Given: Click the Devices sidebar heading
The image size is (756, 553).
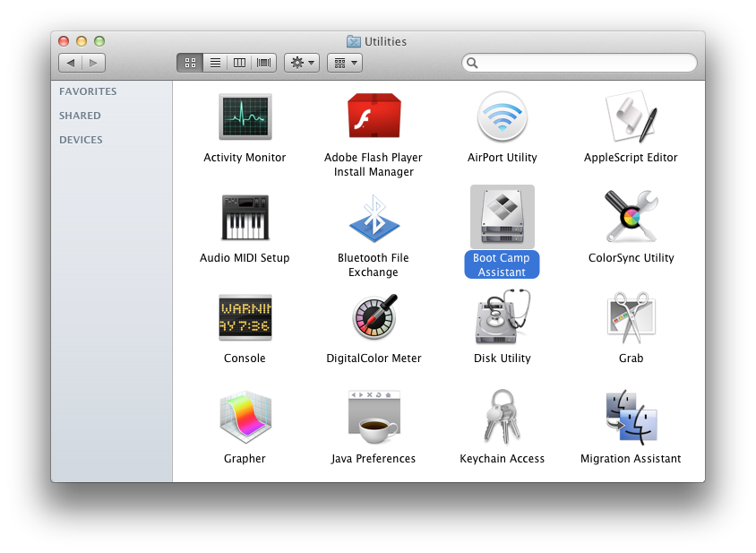Looking at the screenshot, I should coord(81,140).
